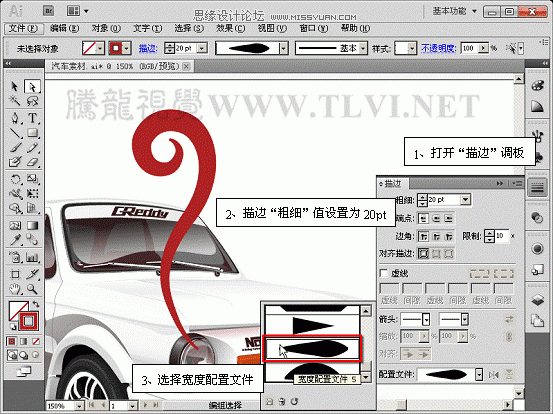
Task: Open Adobe Bridge from the top bar
Action: coord(48,11)
